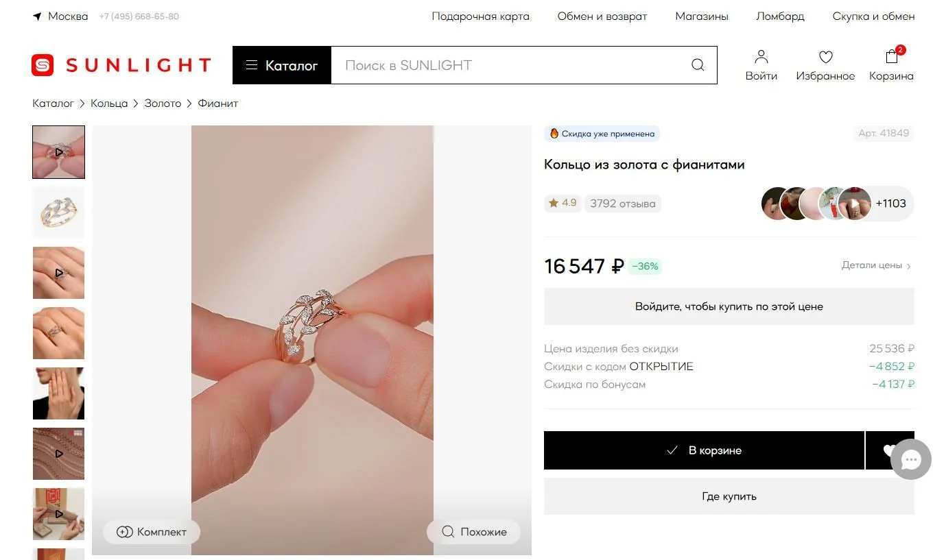The width and height of the screenshot is (946, 560).
Task: Click Войдите, чтобы купить по этой цене
Action: coord(729,306)
